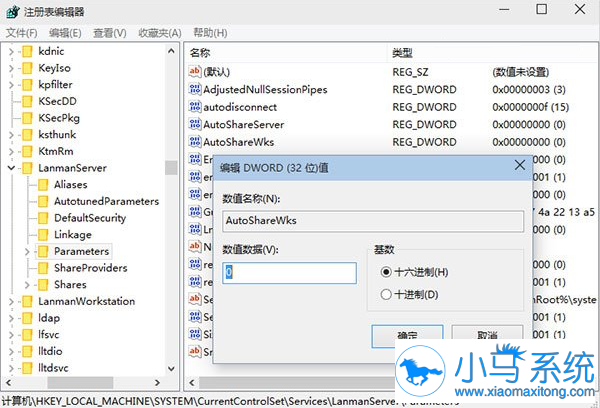Screen dimensions: 600x408
Task: Select the 十六进制(H) hexadecimal radio button
Action: coord(386,272)
